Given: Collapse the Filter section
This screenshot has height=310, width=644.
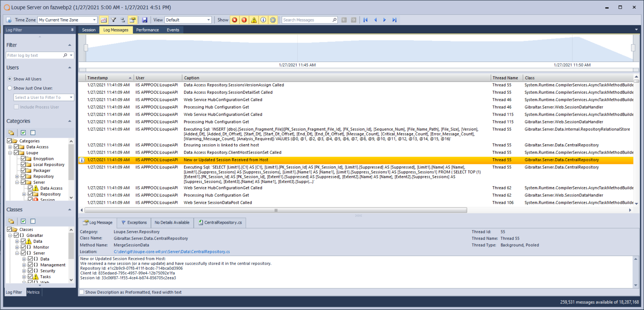Looking at the screenshot, I should coord(70,45).
